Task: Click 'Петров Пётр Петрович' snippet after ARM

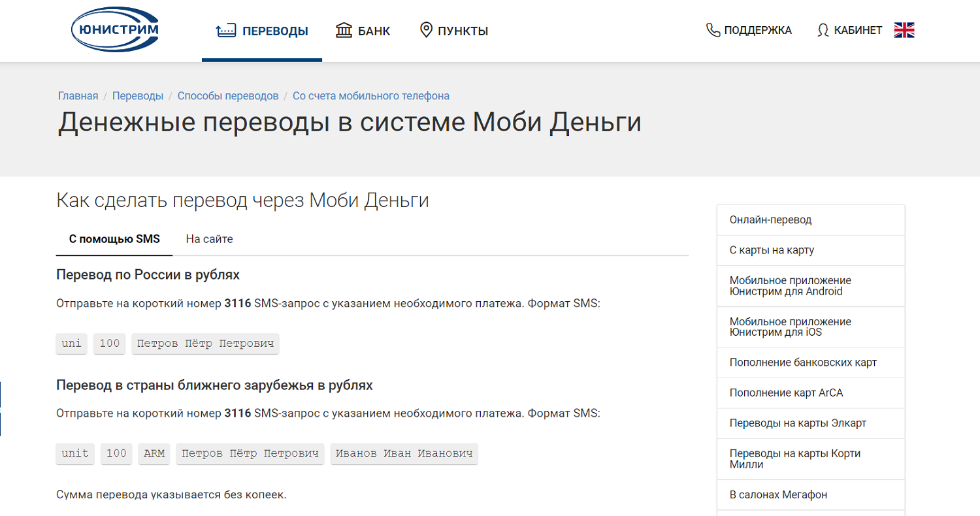Action: coord(250,453)
